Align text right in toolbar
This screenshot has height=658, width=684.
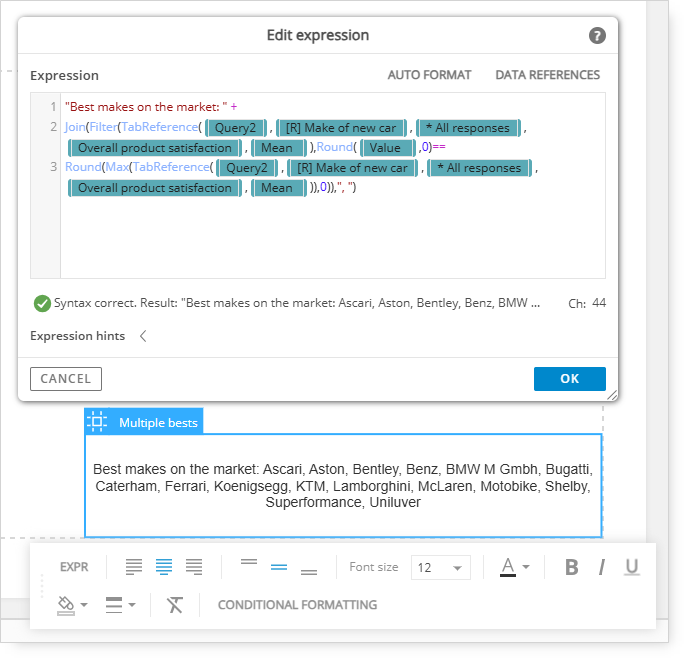(x=194, y=567)
